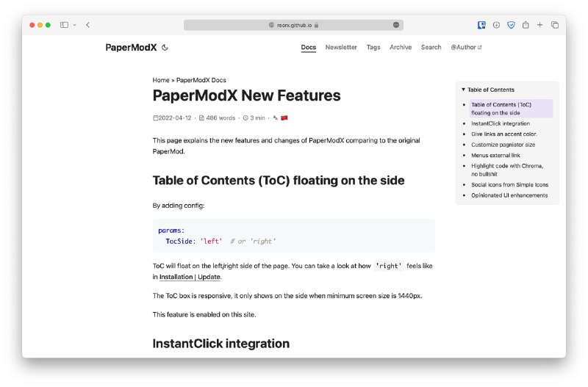Open the Archive menu item

(401, 47)
